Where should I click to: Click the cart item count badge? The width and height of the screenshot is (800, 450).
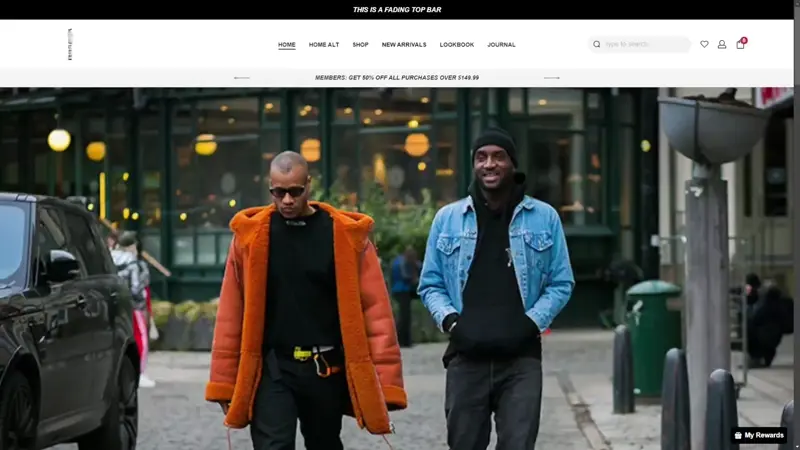click(x=744, y=40)
